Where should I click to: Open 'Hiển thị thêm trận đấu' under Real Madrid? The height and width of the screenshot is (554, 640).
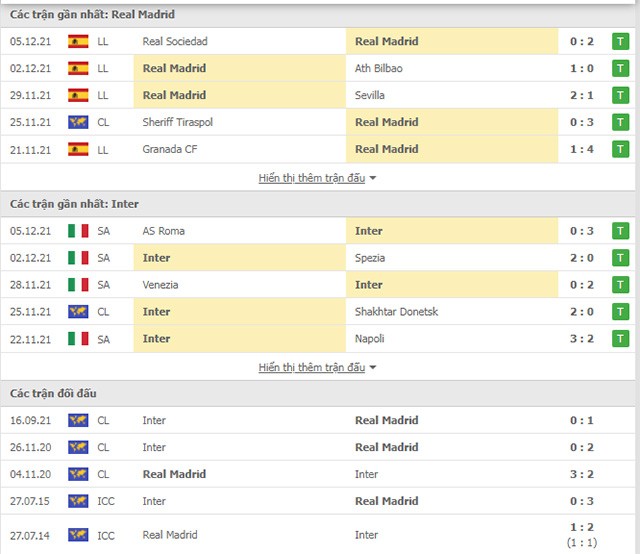[x=312, y=178]
